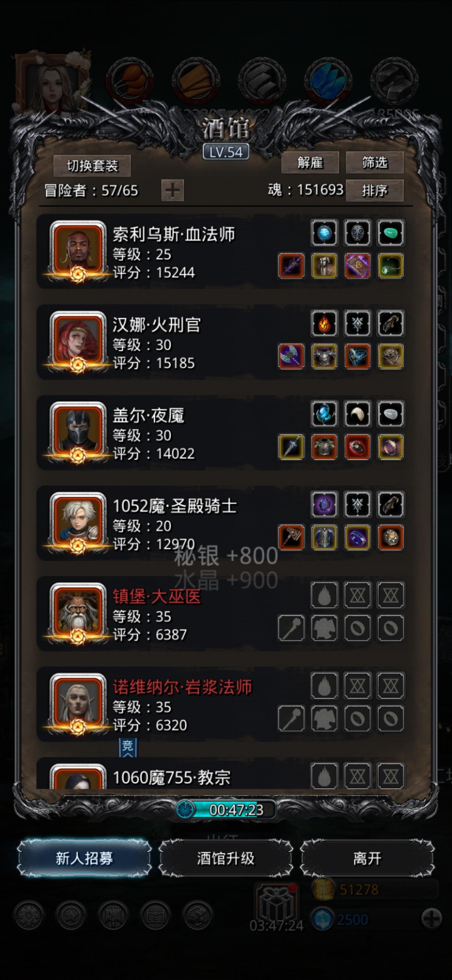
Task: Open the 酒馆升级 tavern upgrade tab
Action: [x=226, y=858]
